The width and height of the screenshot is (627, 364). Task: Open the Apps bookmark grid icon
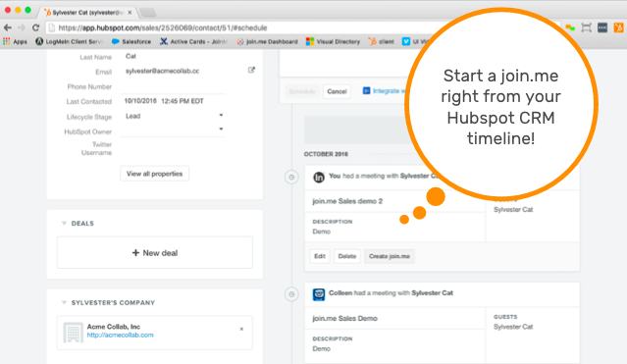pyautogui.click(x=7, y=41)
